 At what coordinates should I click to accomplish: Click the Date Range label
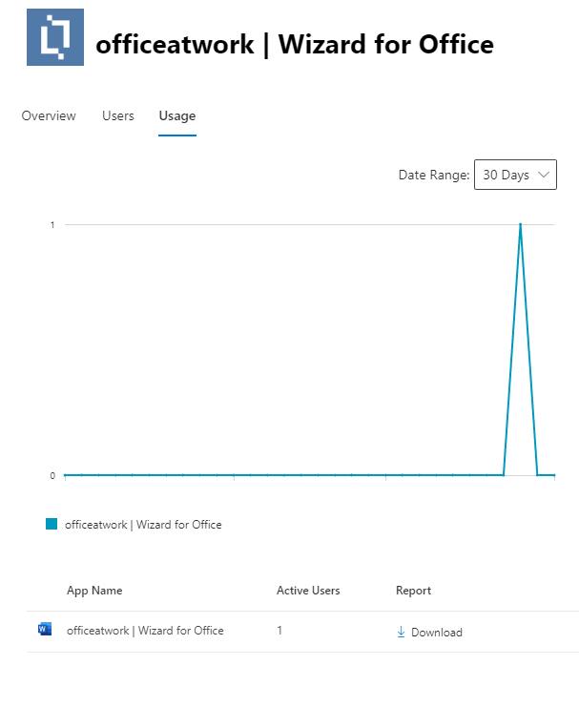pos(434,175)
